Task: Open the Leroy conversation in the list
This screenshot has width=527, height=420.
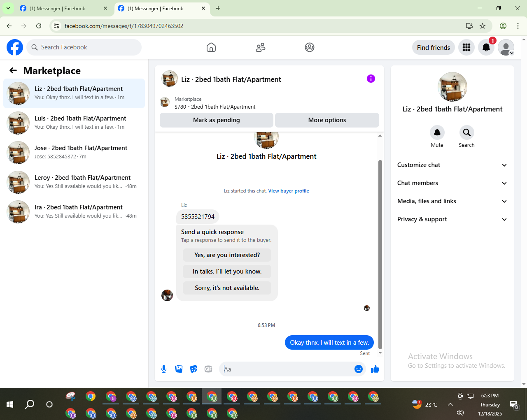Action: point(74,182)
